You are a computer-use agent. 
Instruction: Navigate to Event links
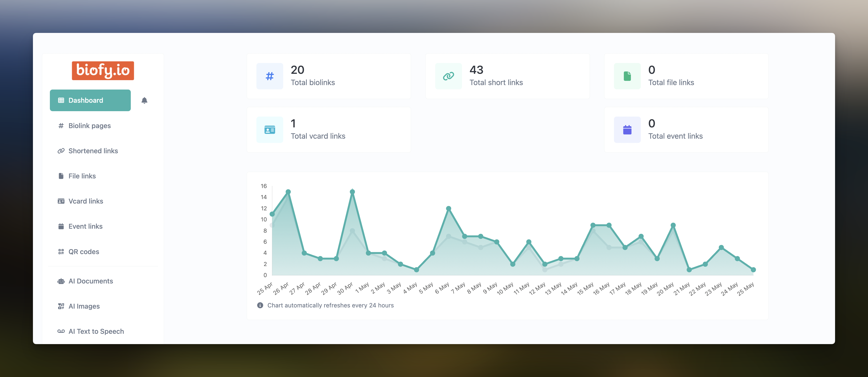coord(85,226)
